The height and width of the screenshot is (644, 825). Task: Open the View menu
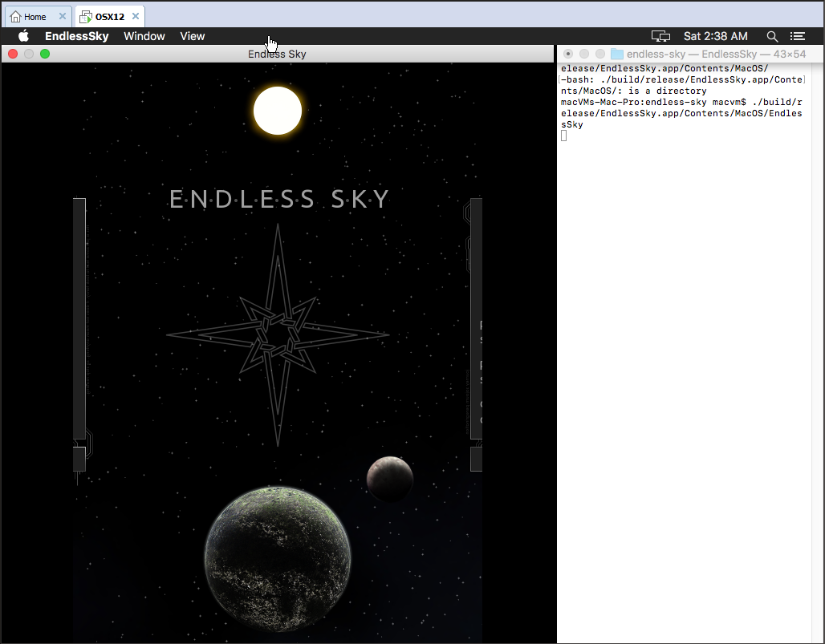[x=192, y=35]
